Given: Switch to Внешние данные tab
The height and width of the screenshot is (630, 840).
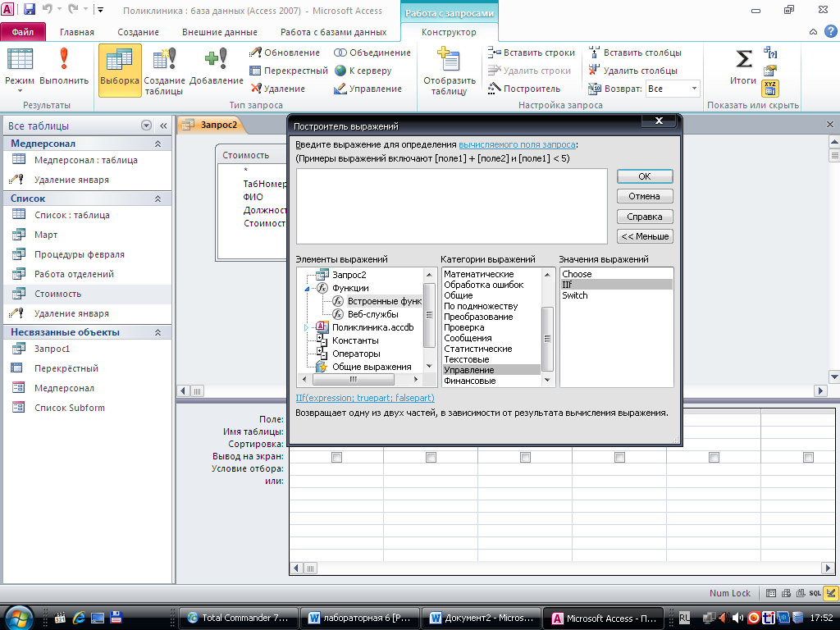Looking at the screenshot, I should 220,32.
